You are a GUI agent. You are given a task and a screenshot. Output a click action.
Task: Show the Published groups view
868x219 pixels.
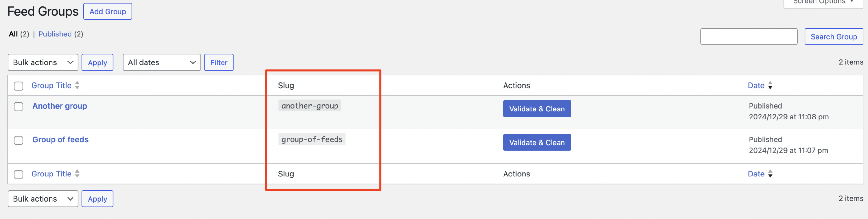point(55,34)
